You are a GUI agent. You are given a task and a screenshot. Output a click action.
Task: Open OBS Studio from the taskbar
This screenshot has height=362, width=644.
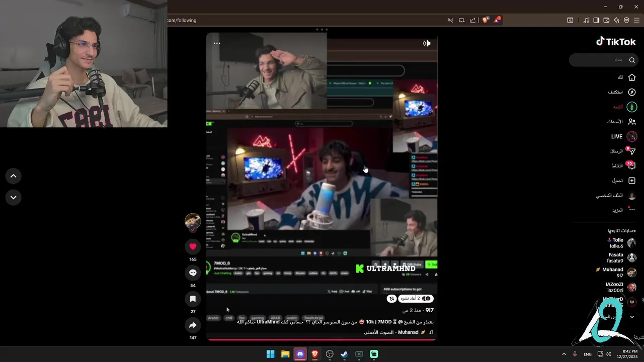(330, 354)
